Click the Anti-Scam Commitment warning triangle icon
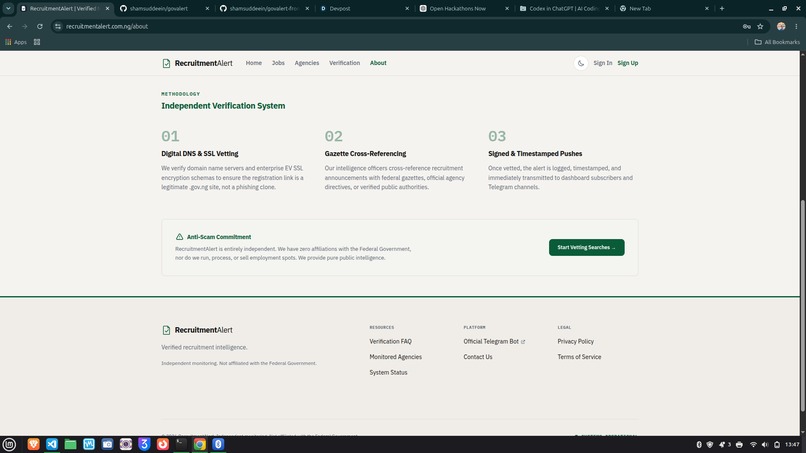This screenshot has width=806, height=453. (x=179, y=237)
